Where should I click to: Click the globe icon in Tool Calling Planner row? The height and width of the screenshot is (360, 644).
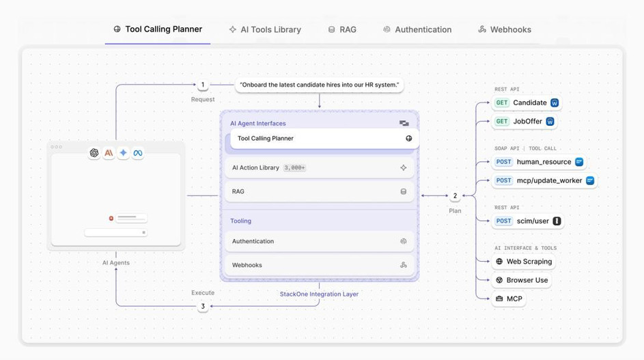click(x=408, y=139)
